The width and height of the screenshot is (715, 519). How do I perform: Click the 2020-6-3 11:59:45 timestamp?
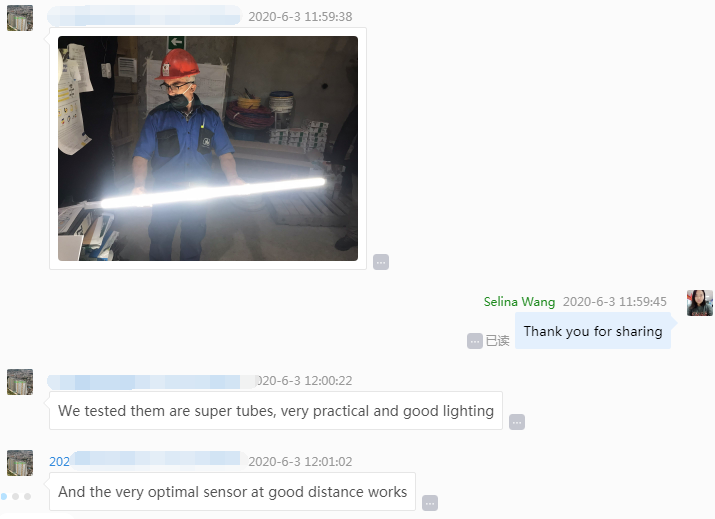[x=615, y=302]
